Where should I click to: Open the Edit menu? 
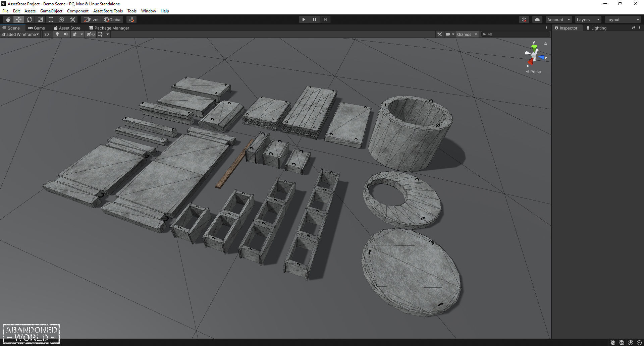tap(16, 11)
